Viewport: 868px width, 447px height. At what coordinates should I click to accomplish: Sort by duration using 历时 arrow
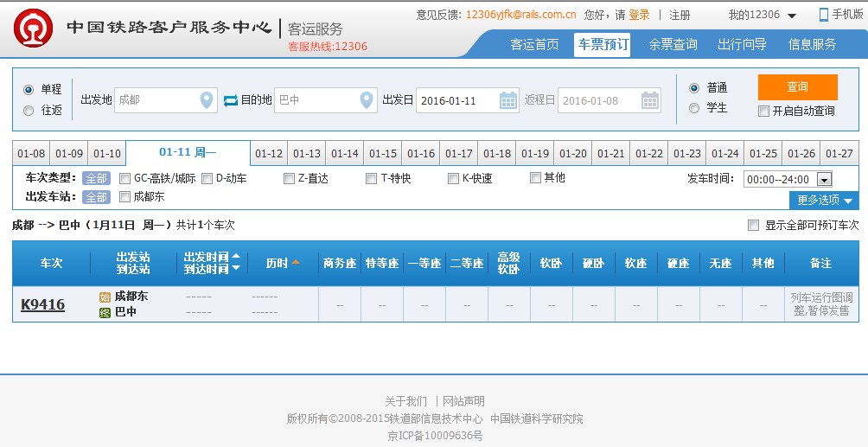tap(296, 263)
